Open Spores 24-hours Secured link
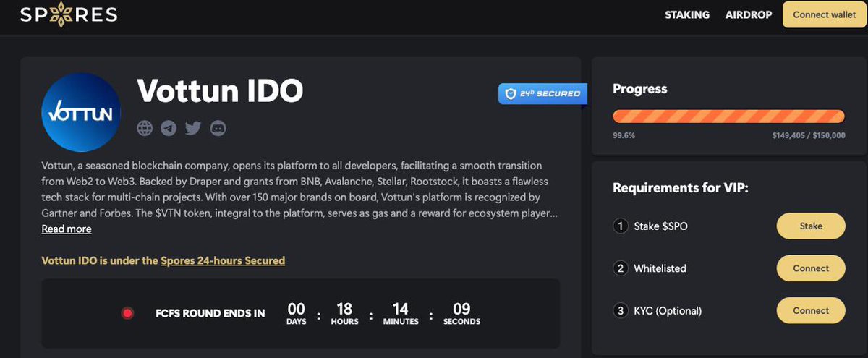Image resolution: width=868 pixels, height=358 pixels. pyautogui.click(x=223, y=260)
